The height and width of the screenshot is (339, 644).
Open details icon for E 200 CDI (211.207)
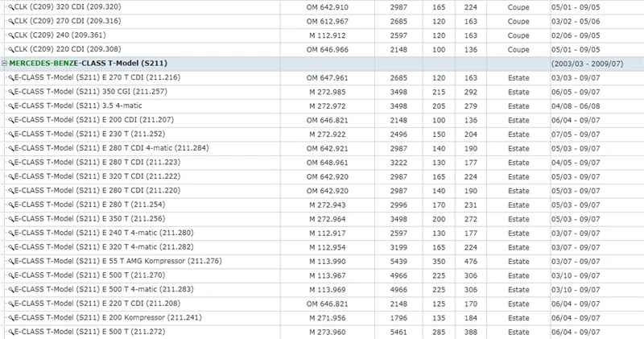11,121
